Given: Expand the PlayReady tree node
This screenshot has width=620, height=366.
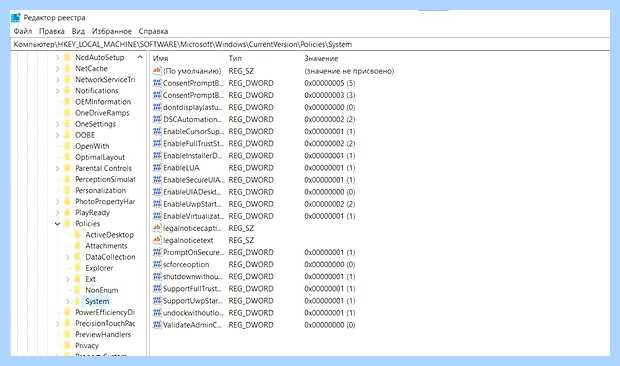Looking at the screenshot, I should click(57, 213).
